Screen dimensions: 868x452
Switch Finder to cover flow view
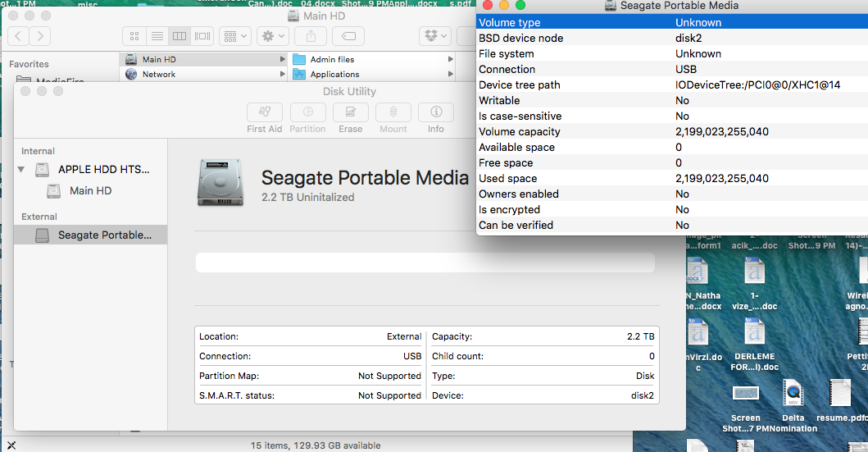[202, 36]
